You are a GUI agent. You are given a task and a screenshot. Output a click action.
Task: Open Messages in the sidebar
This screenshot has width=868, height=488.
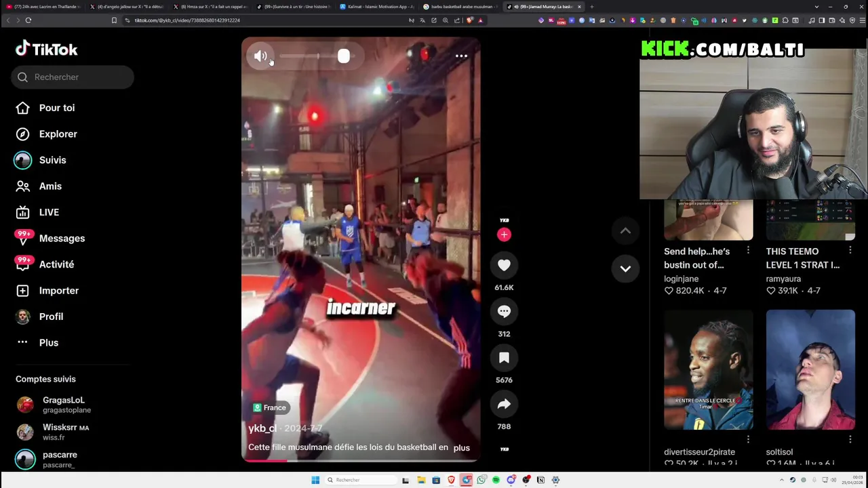click(62, 239)
